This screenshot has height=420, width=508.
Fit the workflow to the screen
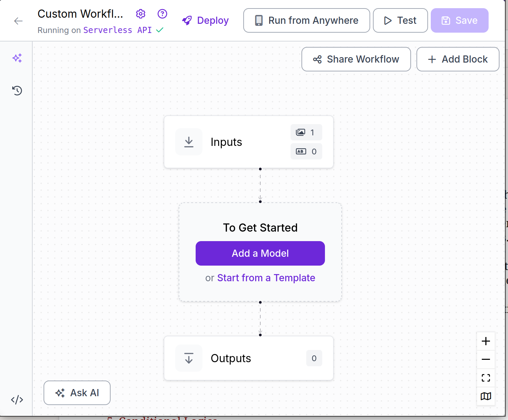[x=486, y=378]
